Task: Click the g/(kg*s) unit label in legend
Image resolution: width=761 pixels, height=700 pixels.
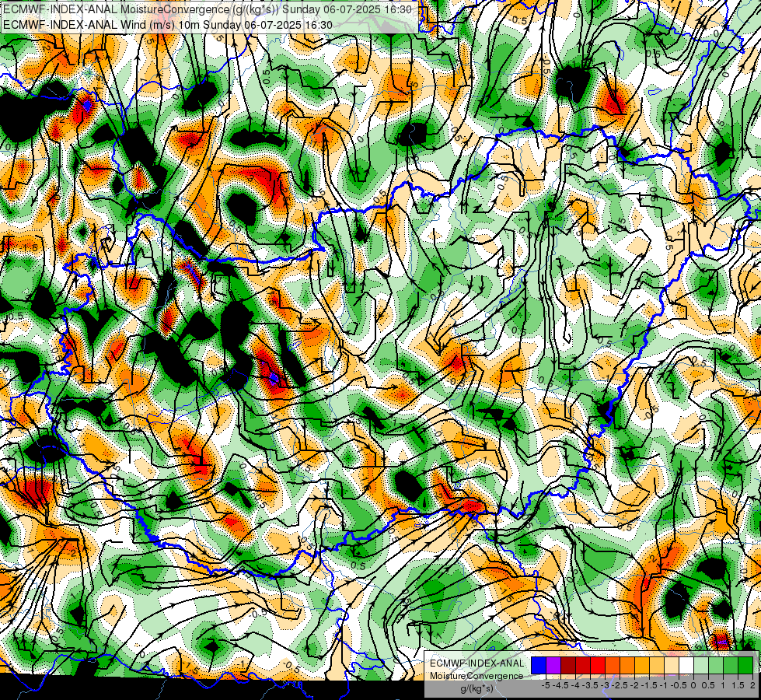Action: coord(477,689)
